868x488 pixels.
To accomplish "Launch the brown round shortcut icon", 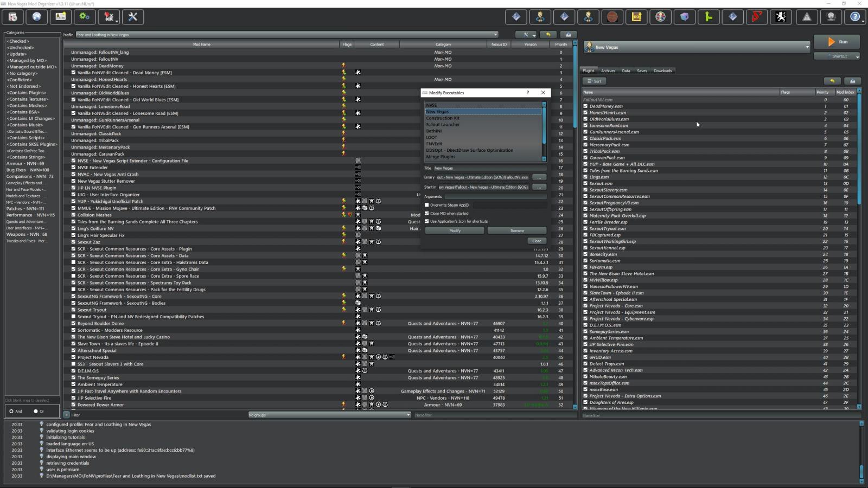I will pyautogui.click(x=612, y=17).
